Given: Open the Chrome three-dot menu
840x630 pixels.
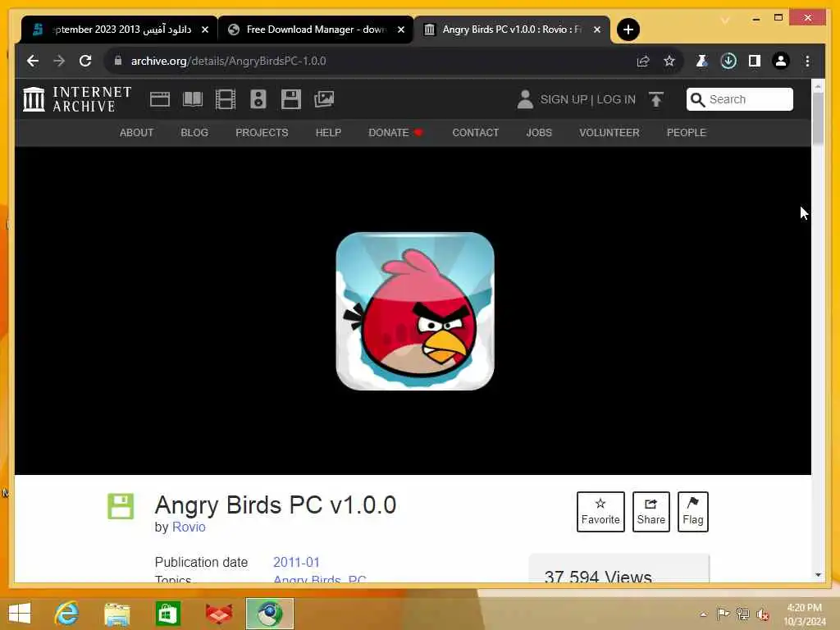Looking at the screenshot, I should [807, 61].
